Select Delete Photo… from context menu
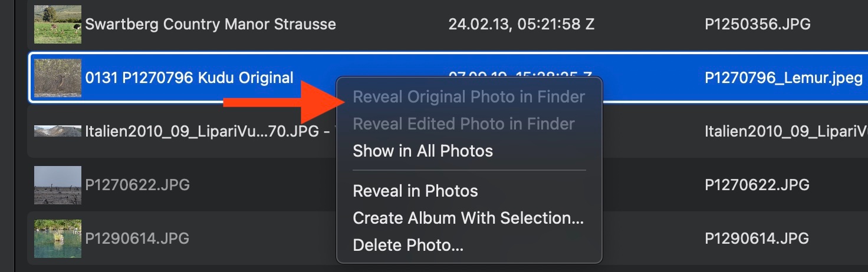868x272 pixels. (x=408, y=246)
